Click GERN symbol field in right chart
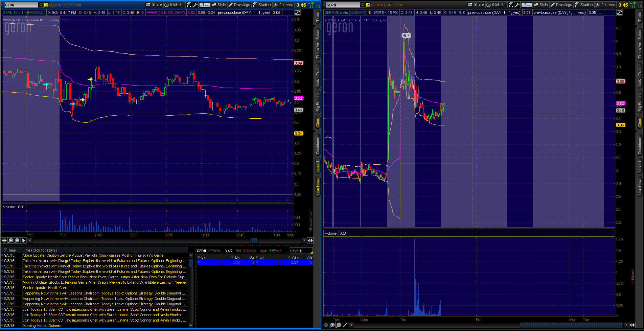The height and width of the screenshot is (331, 644). click(342, 5)
